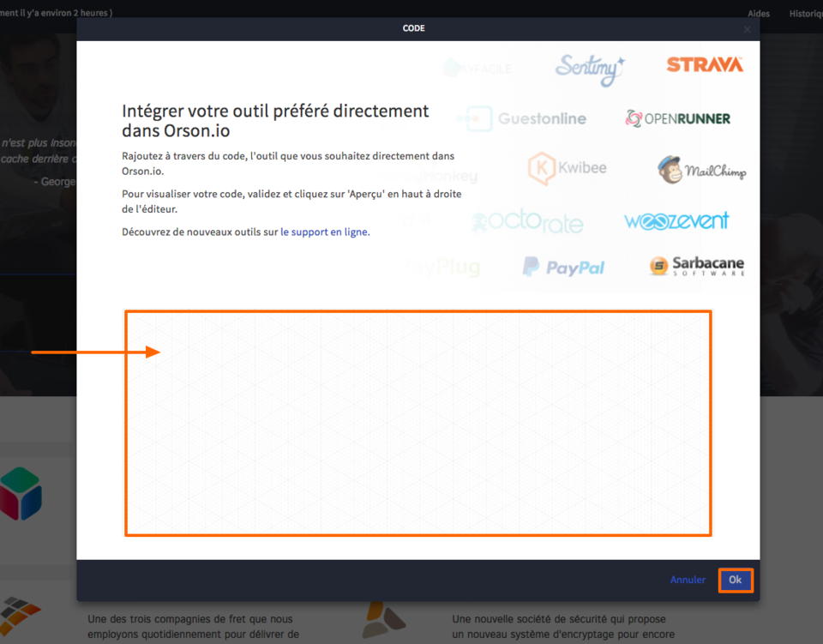The image size is (823, 644).
Task: Click the Sentimy logo
Action: (590, 69)
